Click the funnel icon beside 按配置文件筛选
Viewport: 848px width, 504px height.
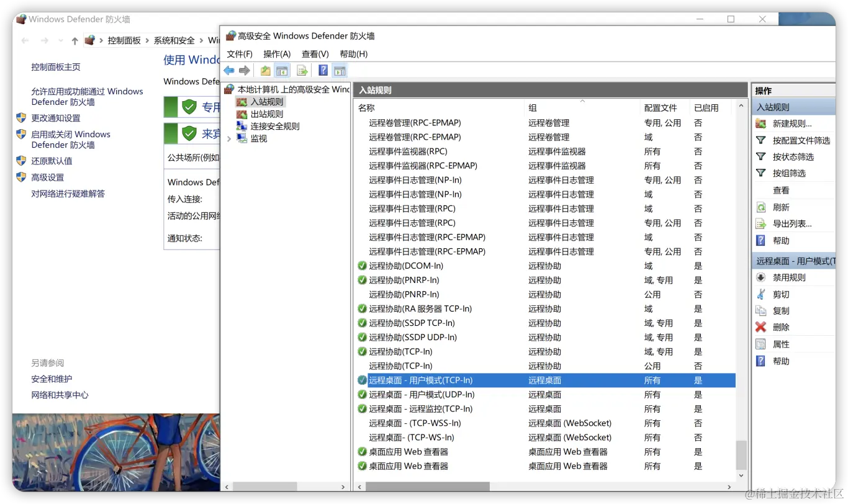pyautogui.click(x=761, y=140)
